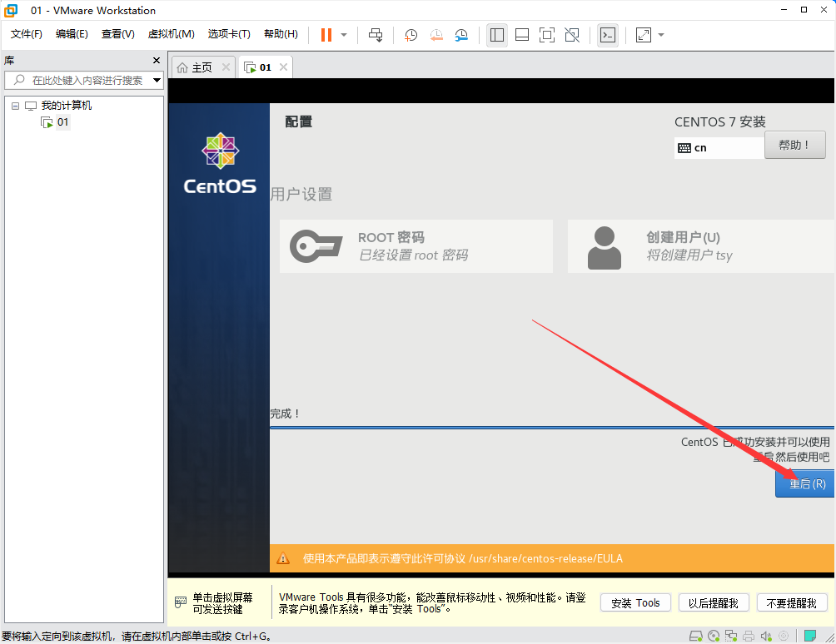The width and height of the screenshot is (836, 644).
Task: Click the VMware Workstation title bar icon
Action: (11, 10)
